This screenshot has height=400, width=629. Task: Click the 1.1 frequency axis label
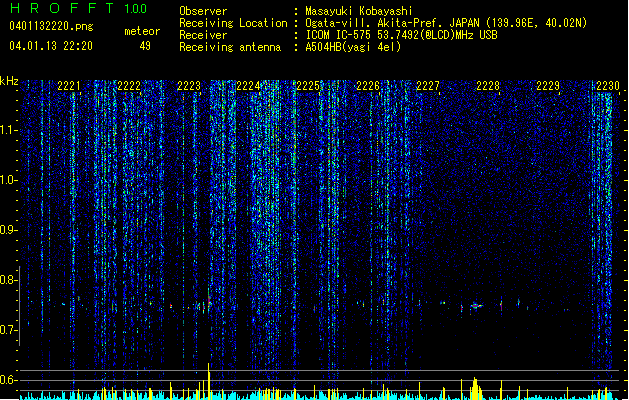8,130
